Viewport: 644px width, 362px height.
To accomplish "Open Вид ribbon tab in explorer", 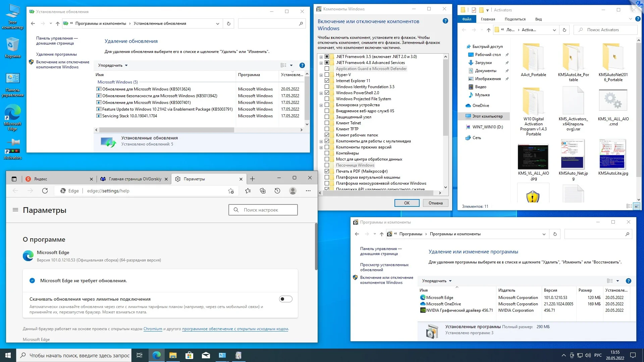I will (x=538, y=19).
